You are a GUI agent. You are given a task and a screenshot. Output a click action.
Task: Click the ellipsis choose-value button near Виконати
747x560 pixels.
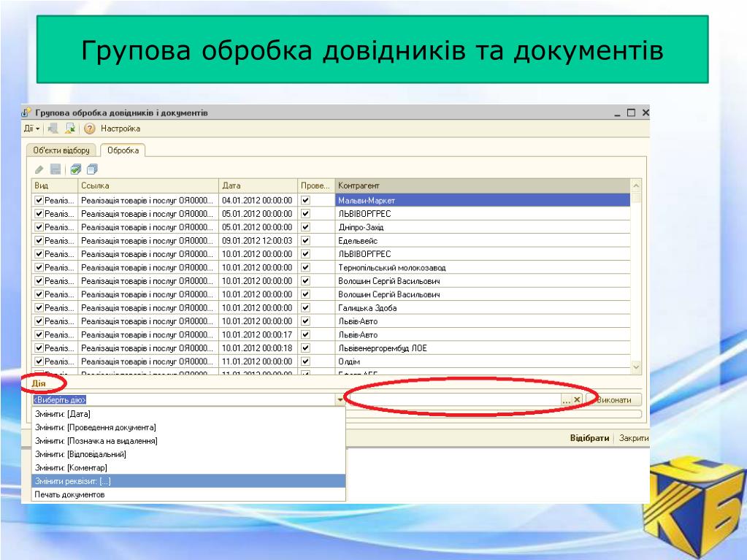(x=566, y=400)
